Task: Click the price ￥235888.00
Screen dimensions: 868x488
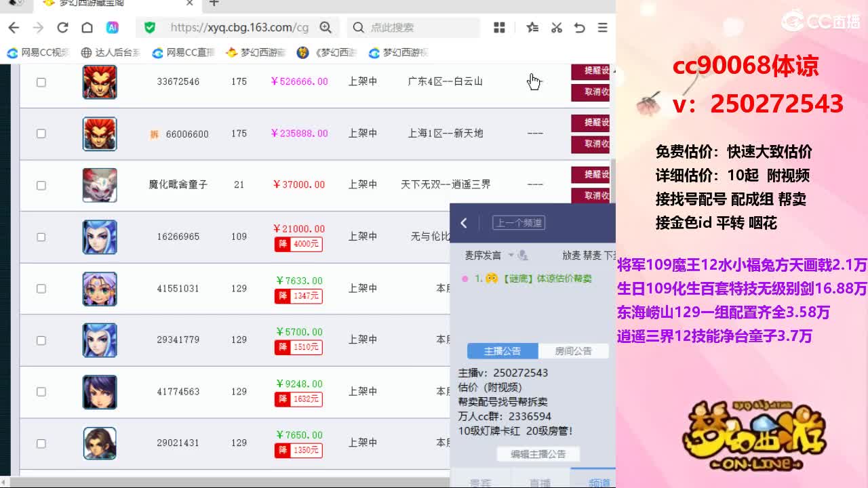Action: (x=299, y=134)
